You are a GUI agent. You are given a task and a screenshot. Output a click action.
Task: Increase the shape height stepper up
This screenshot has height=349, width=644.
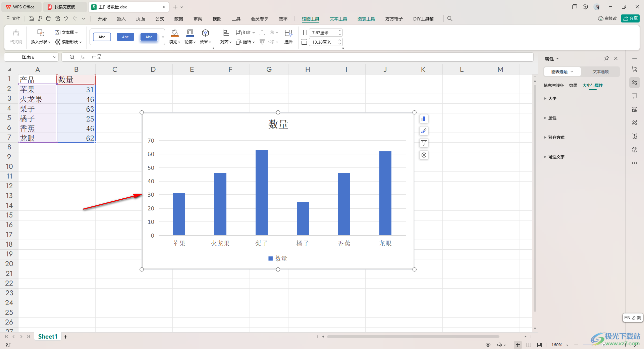[x=340, y=31]
